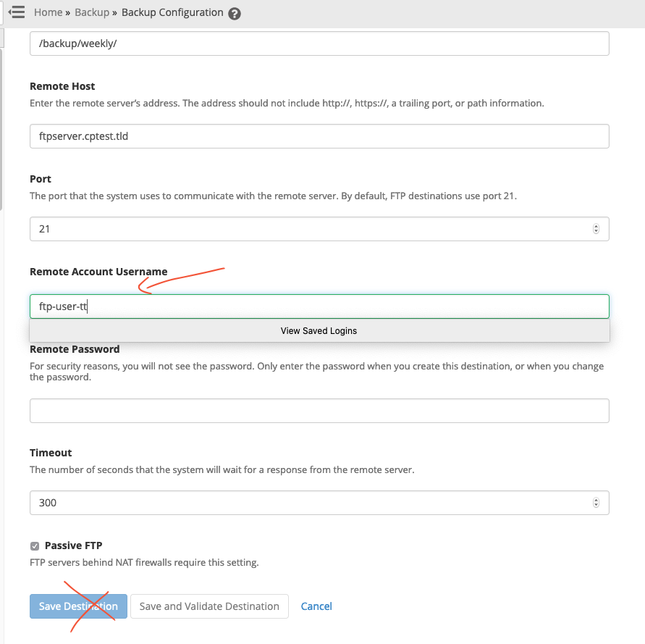Screen dimensions: 645x644
Task: Toggle the sidebar navigation menu icon
Action: (x=17, y=12)
